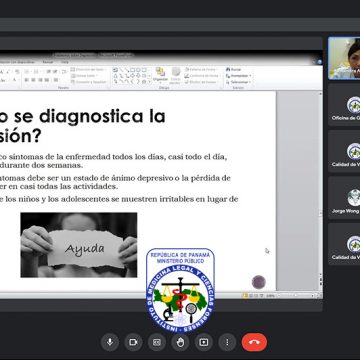Click the increase indent icon
360x360 pixels.
(55, 72)
